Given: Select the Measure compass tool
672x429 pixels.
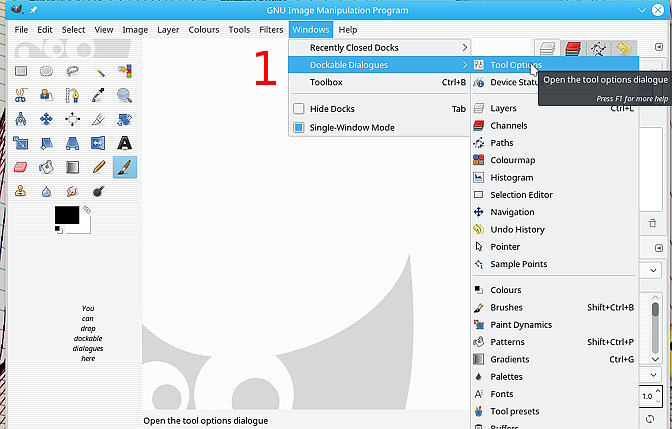Looking at the screenshot, I should [21, 119].
